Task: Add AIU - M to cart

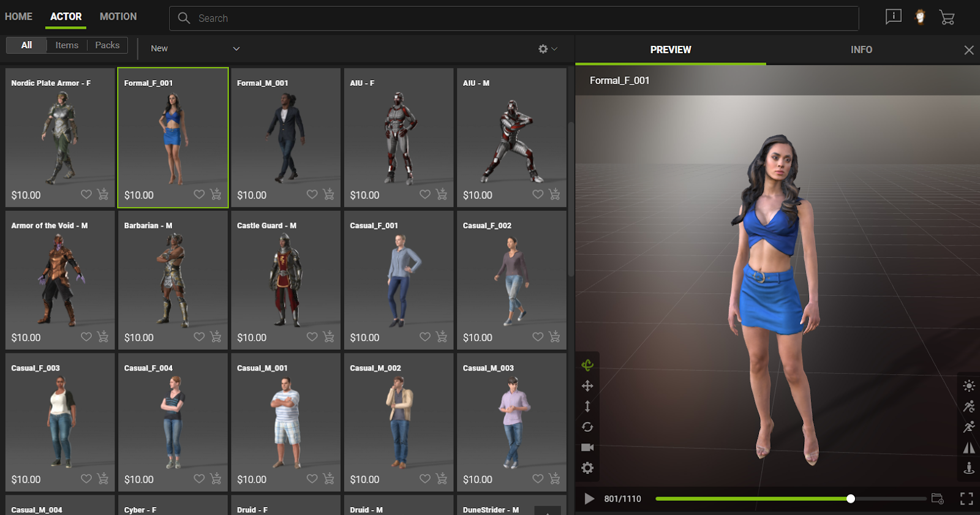Action: (554, 194)
